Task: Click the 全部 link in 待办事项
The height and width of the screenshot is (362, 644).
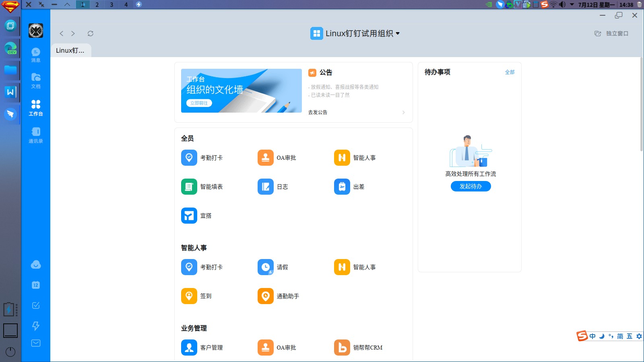Action: coord(510,72)
